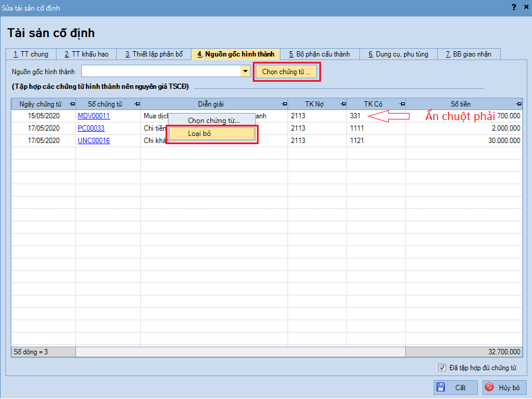
Task: Click the Chọn chứng từ ... button
Action: (x=286, y=72)
